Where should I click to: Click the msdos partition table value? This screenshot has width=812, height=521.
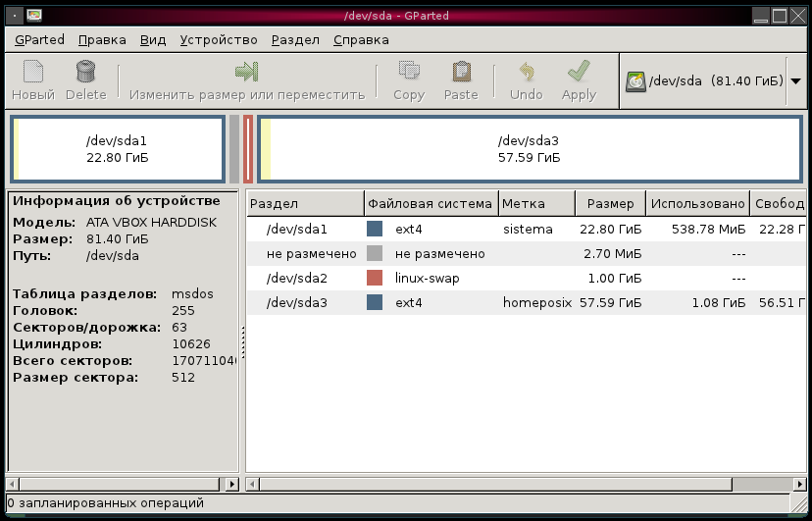pyautogui.click(x=192, y=293)
